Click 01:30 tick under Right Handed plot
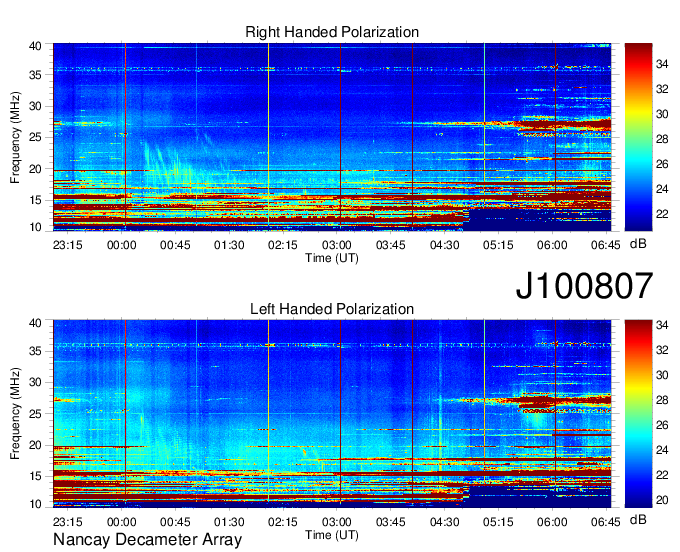The image size is (680, 552). click(x=229, y=245)
